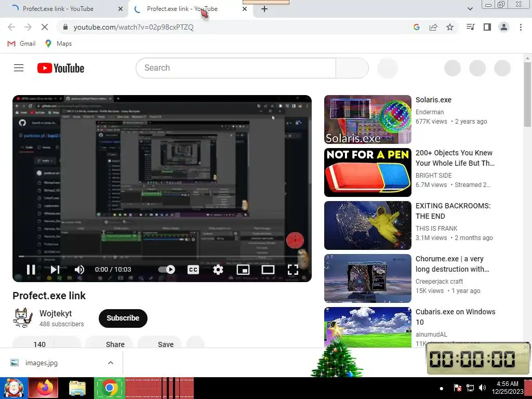The image size is (532, 399).
Task: Launch Firefox from the taskbar
Action: coord(45,388)
